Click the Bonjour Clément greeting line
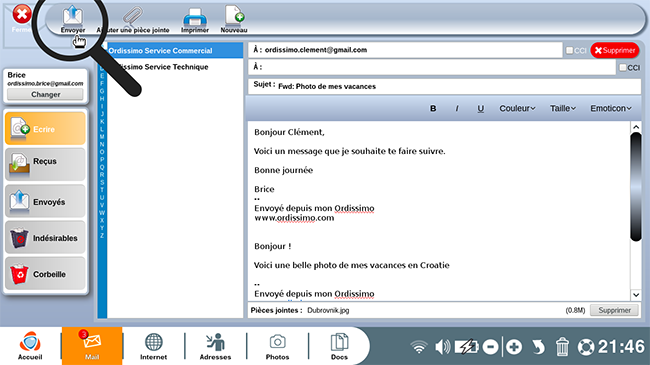650x365 pixels. tap(289, 132)
